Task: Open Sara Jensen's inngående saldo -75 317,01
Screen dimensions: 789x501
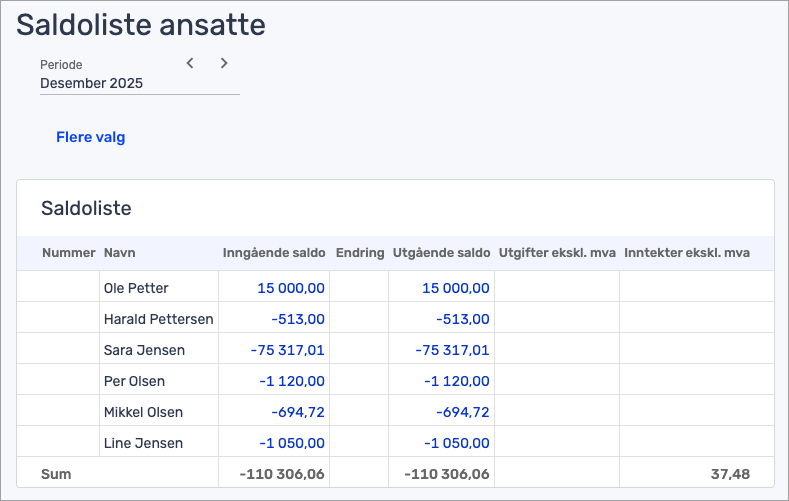Action: 287,350
